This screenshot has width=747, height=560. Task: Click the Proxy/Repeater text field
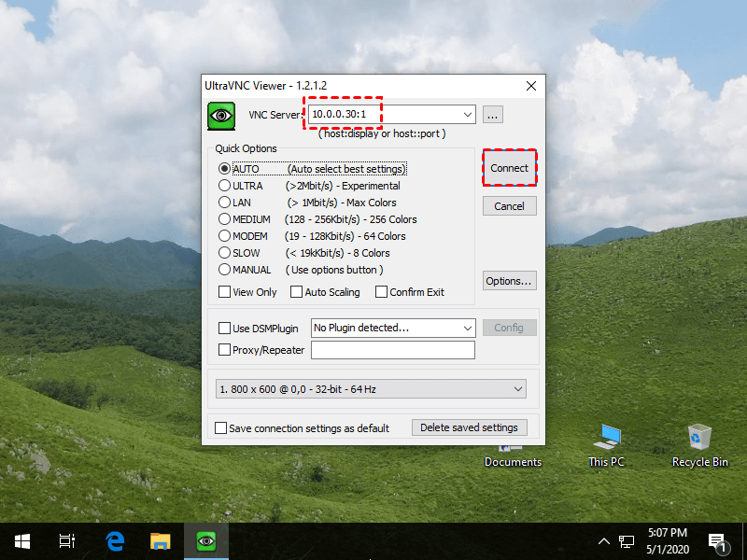(393, 350)
